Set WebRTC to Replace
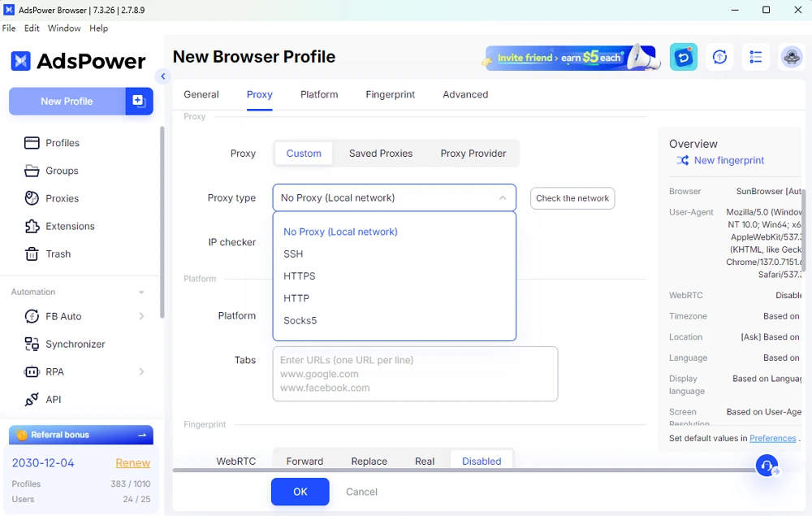 [x=369, y=461]
